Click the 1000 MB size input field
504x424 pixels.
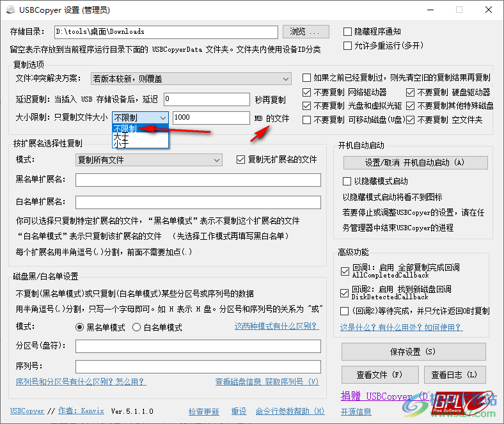(211, 118)
